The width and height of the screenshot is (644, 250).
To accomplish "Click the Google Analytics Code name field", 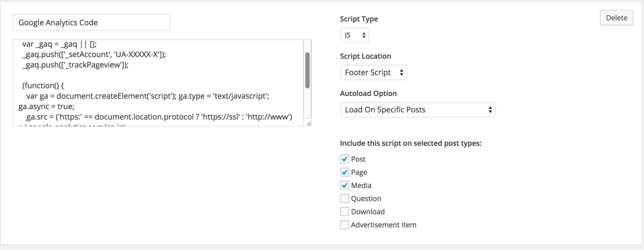I will tap(91, 22).
